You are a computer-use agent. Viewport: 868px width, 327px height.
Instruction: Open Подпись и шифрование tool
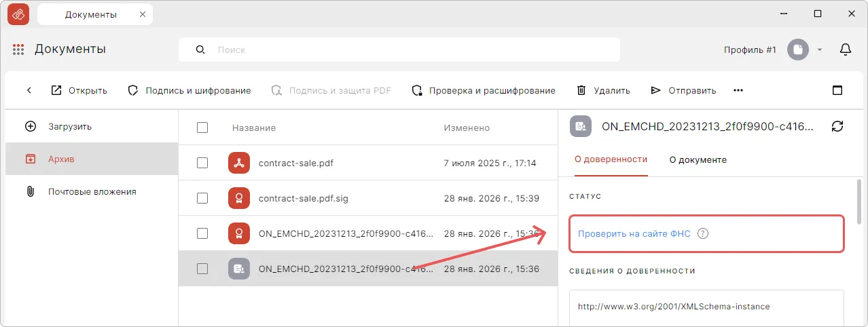click(189, 90)
